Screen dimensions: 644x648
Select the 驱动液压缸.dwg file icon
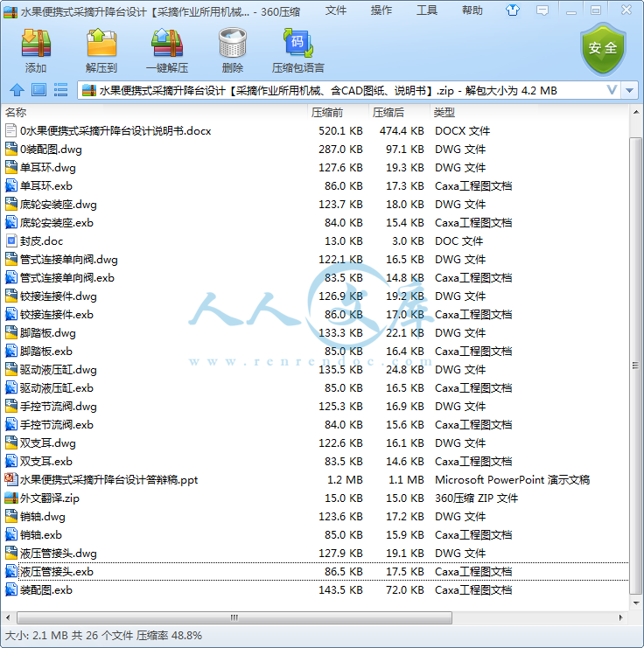[11, 369]
